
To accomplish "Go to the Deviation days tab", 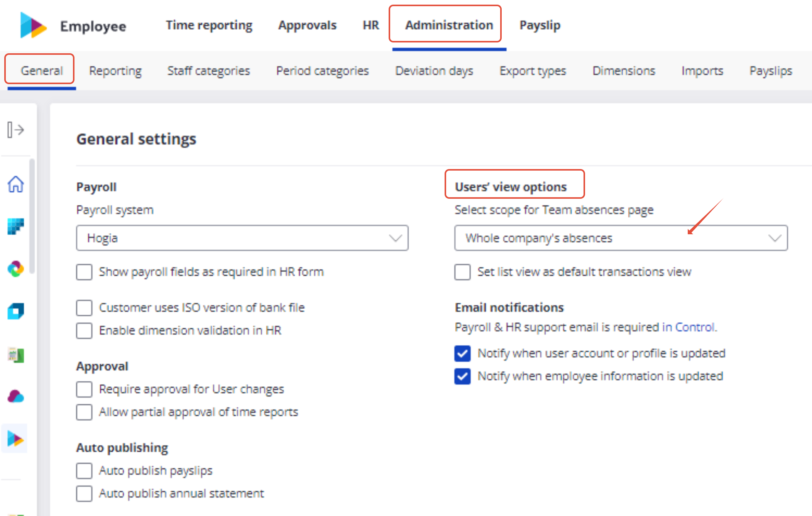I will point(434,71).
